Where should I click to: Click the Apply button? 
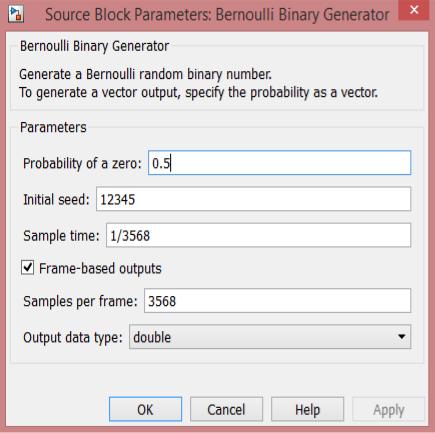[389, 409]
